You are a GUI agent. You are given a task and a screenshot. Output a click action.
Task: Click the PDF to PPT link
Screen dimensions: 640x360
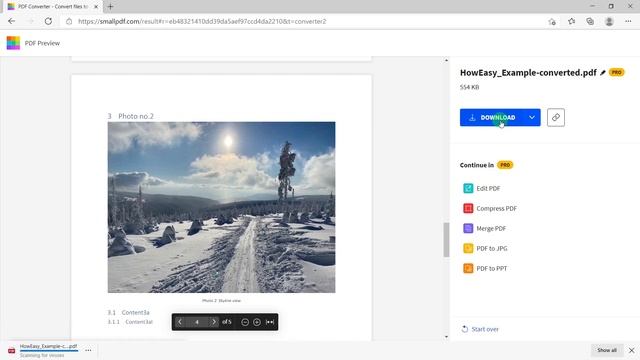point(492,268)
